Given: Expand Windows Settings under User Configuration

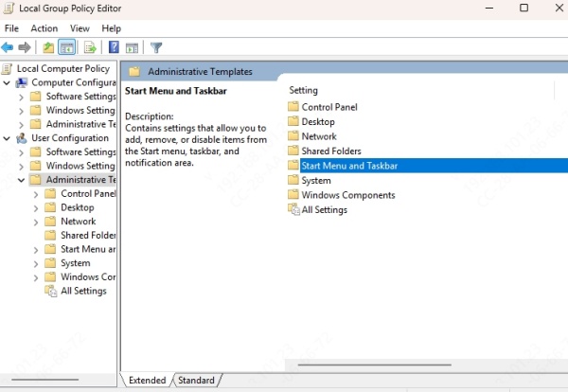Looking at the screenshot, I should pos(21,167).
